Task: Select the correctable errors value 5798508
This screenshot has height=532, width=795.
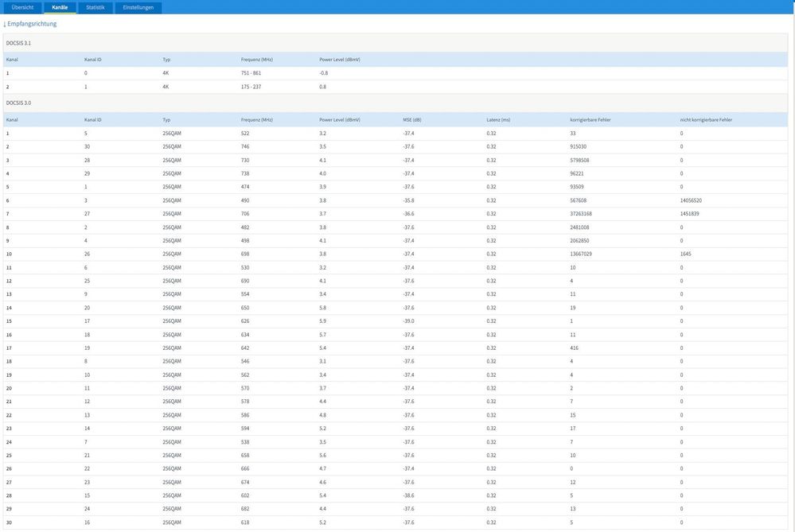Action: 579,160
